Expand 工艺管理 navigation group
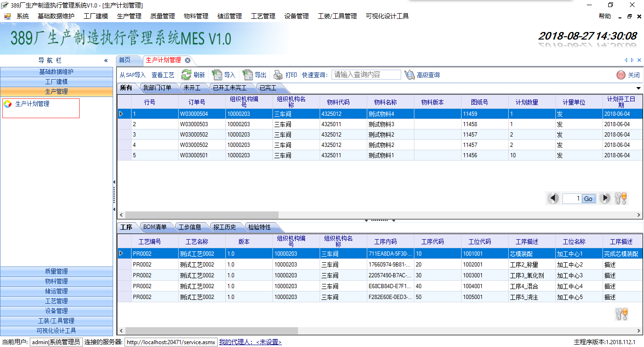The width and height of the screenshot is (644, 347). coord(57,301)
